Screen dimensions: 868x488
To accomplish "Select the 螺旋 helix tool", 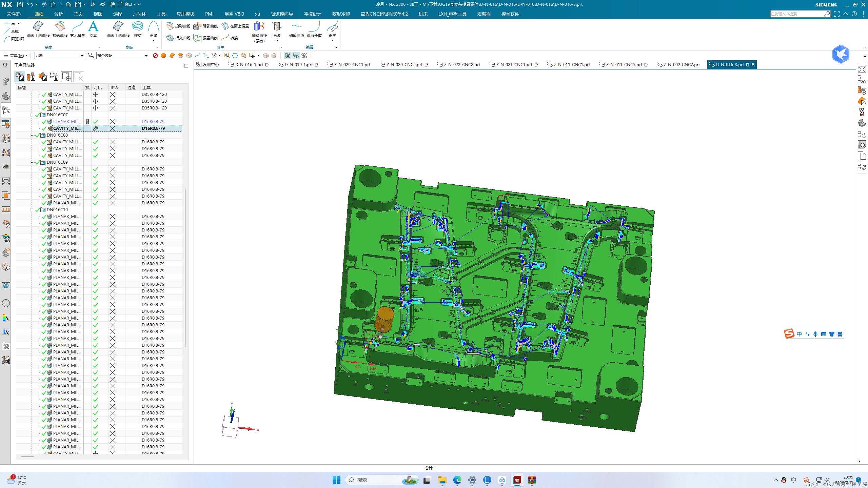I will (138, 29).
